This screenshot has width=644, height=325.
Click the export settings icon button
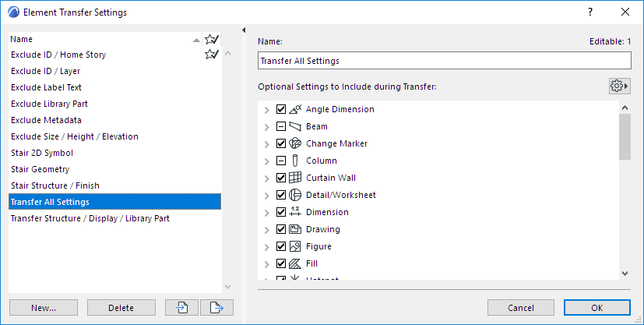click(216, 308)
